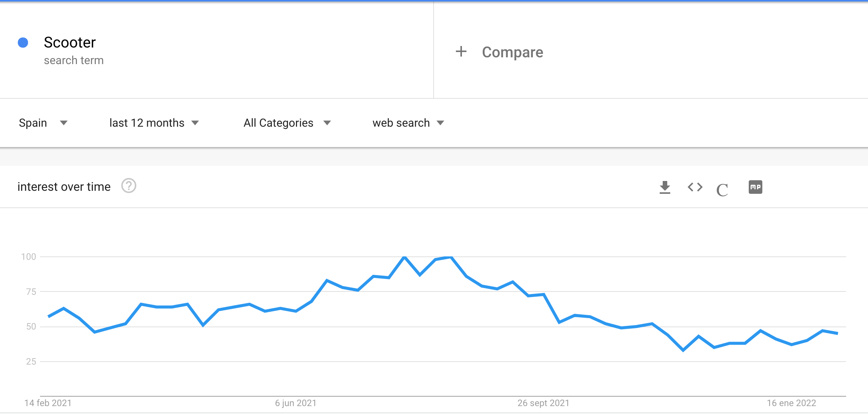Click the chart peak at value 100
Screen dimensions: 868x414
pyautogui.click(x=404, y=256)
